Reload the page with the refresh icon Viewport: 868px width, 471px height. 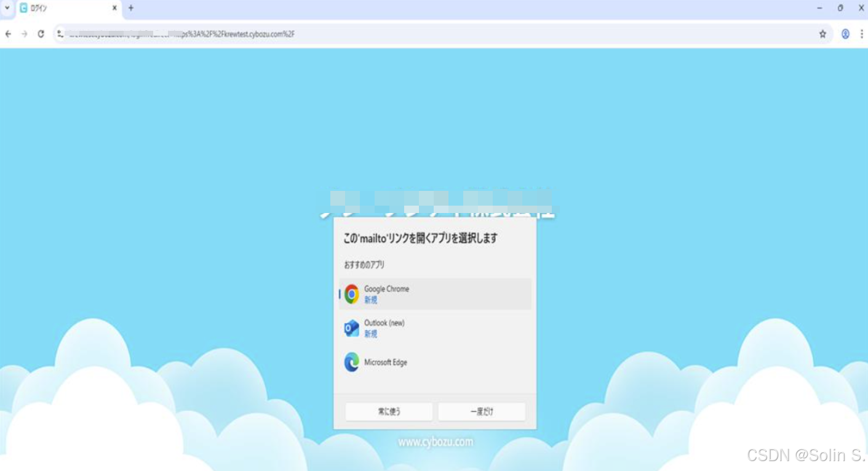pyautogui.click(x=41, y=34)
